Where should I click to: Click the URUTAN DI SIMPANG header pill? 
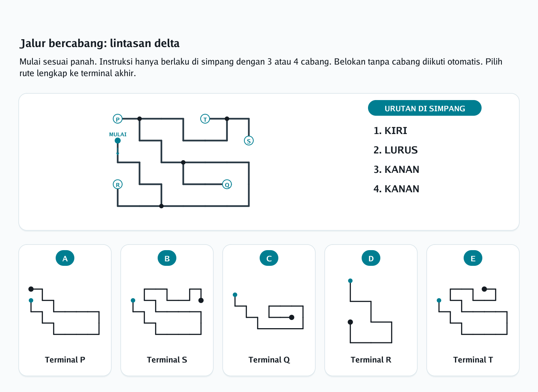pyautogui.click(x=425, y=108)
